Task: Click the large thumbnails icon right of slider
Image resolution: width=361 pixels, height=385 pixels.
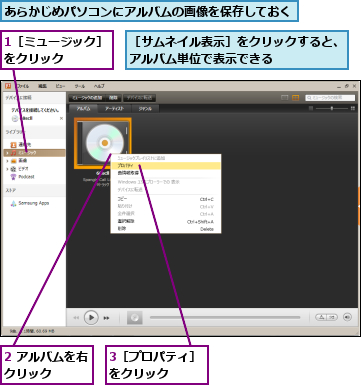Action: 352,108
